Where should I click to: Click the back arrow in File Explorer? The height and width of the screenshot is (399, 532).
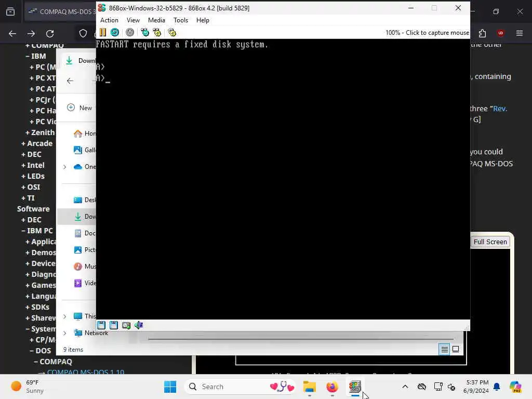click(70, 81)
